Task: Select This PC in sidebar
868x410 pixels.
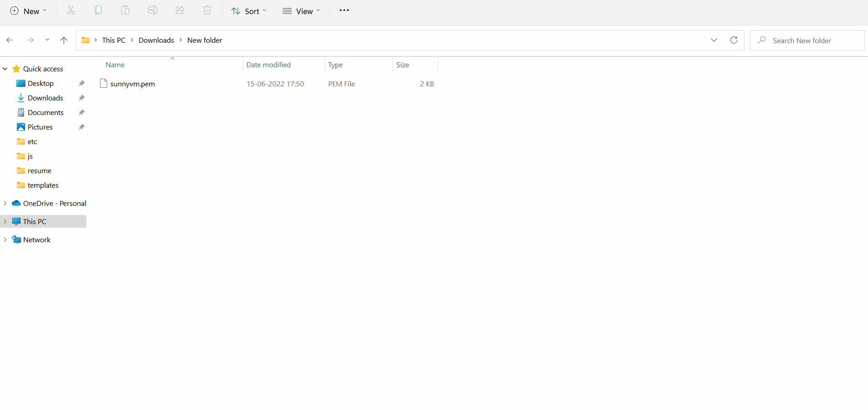Action: coord(35,221)
